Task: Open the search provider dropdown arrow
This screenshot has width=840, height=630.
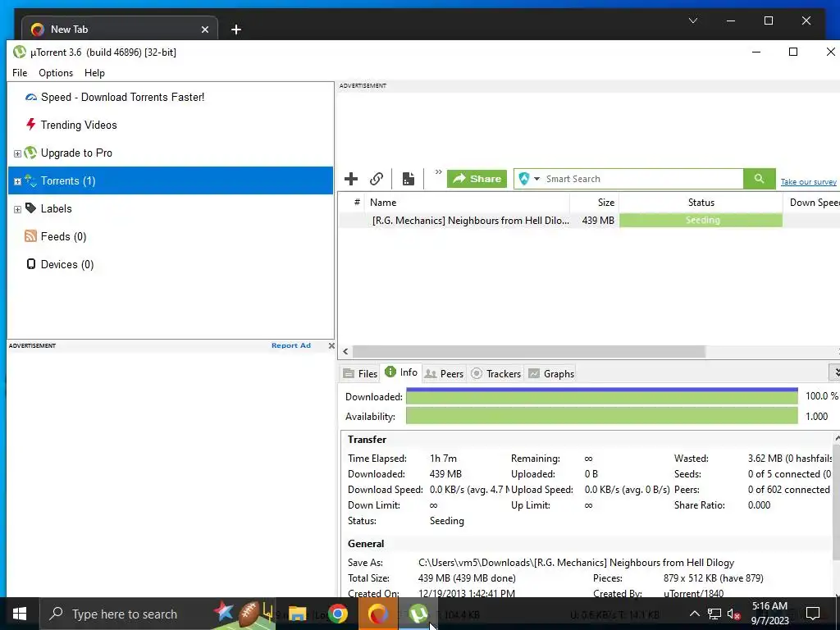Action: point(536,179)
